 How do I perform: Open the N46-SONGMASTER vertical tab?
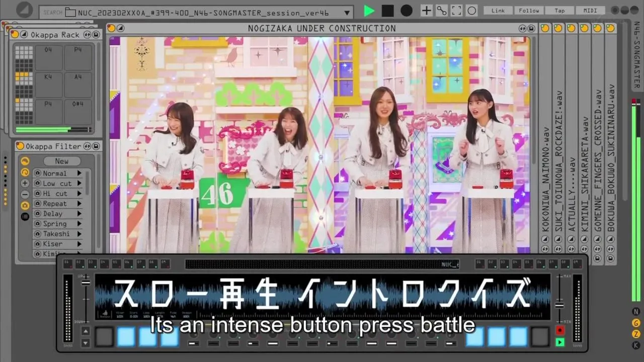coord(636,55)
